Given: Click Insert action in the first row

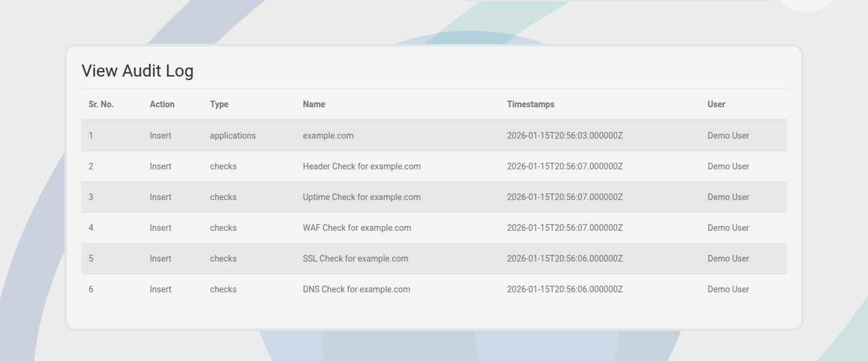Looking at the screenshot, I should [x=160, y=135].
